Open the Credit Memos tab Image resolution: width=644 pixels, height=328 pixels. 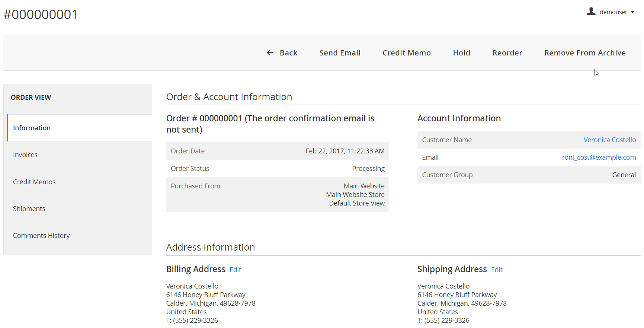(34, 182)
